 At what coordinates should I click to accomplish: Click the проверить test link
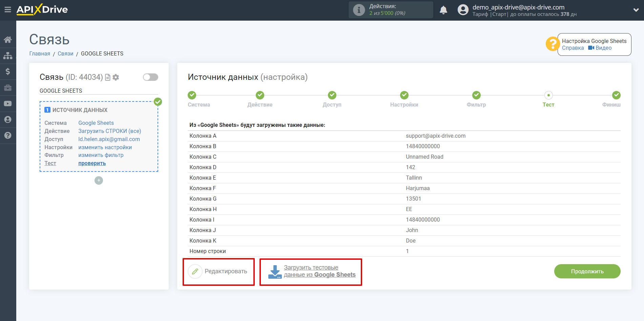[92, 163]
